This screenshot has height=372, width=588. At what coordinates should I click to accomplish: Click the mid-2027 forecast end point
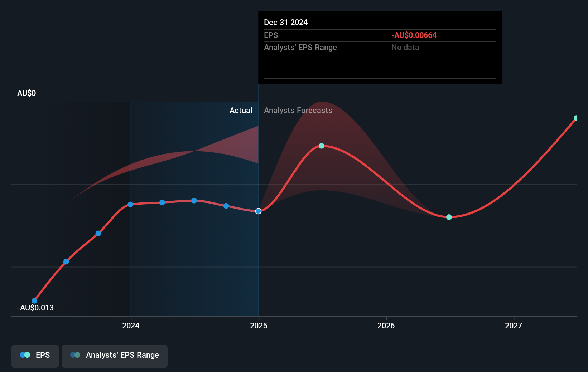coord(576,118)
